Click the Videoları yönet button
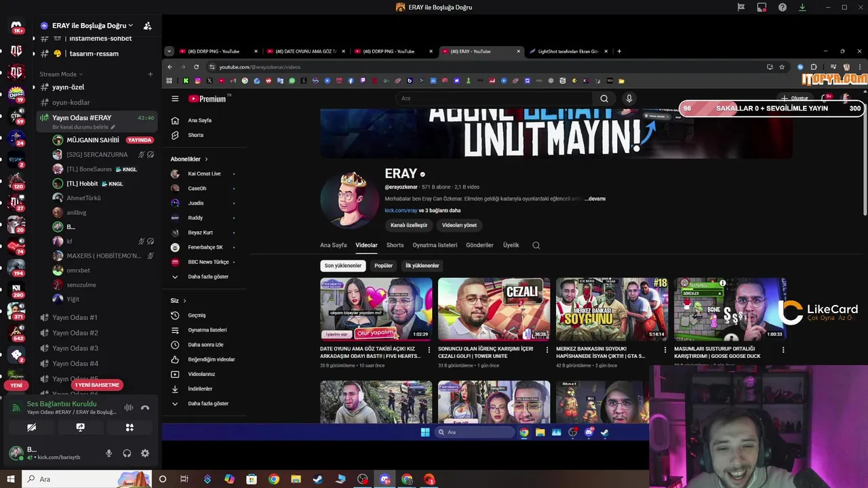Image resolution: width=868 pixels, height=488 pixels. coord(459,225)
